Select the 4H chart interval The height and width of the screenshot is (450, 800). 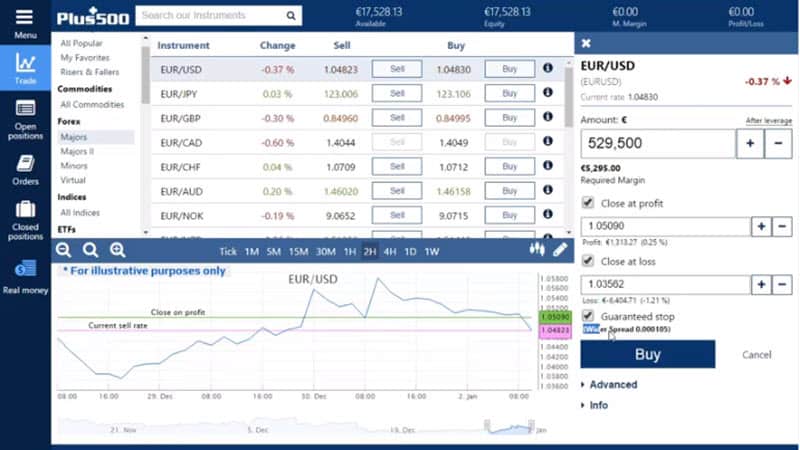pyautogui.click(x=390, y=252)
